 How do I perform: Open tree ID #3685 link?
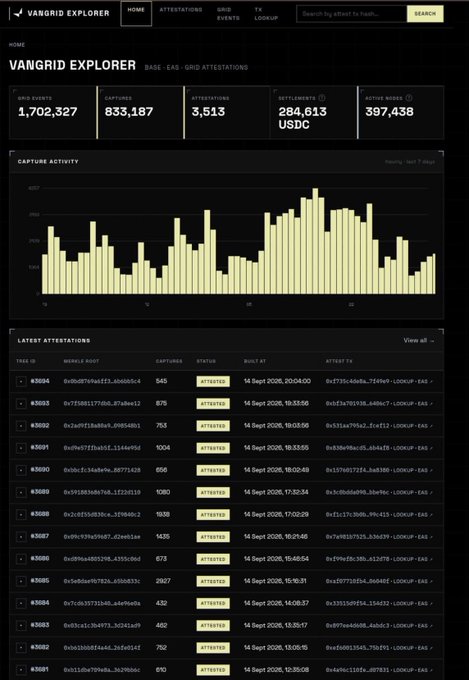pyautogui.click(x=39, y=581)
